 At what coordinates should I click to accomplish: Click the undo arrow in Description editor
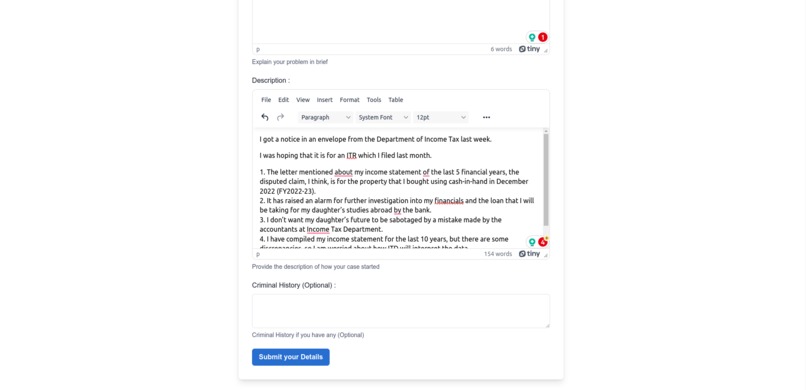click(x=265, y=117)
